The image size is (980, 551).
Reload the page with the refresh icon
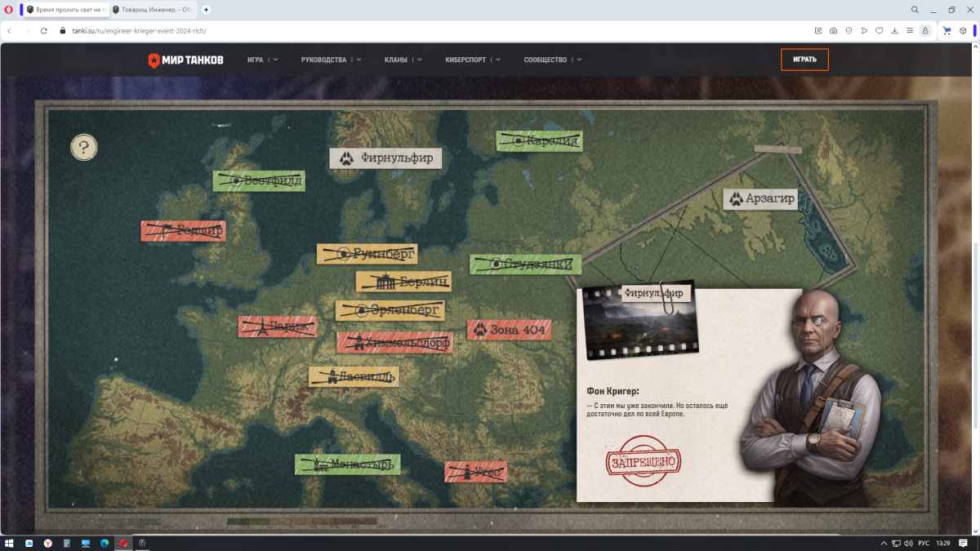44,31
